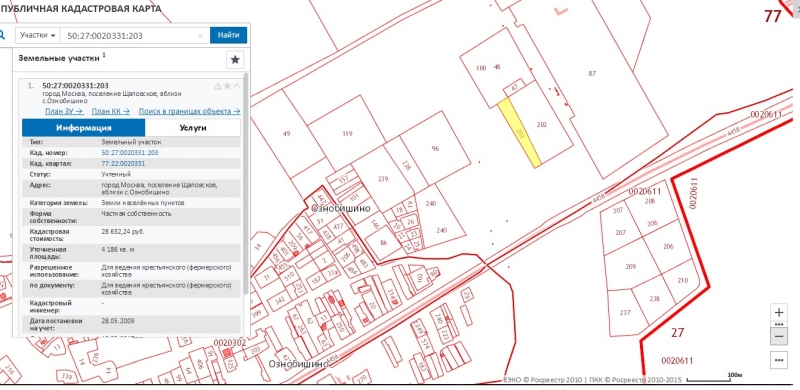
Task: Open the План ЗУ link
Action: 64,111
